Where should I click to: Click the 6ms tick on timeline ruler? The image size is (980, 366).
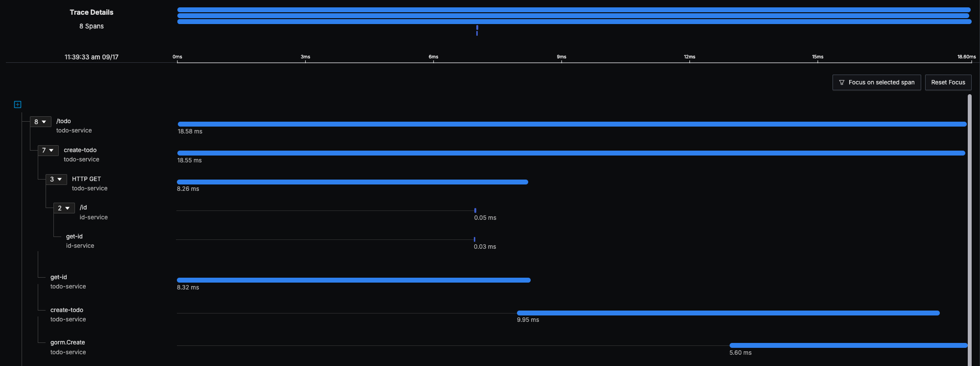pos(433,57)
